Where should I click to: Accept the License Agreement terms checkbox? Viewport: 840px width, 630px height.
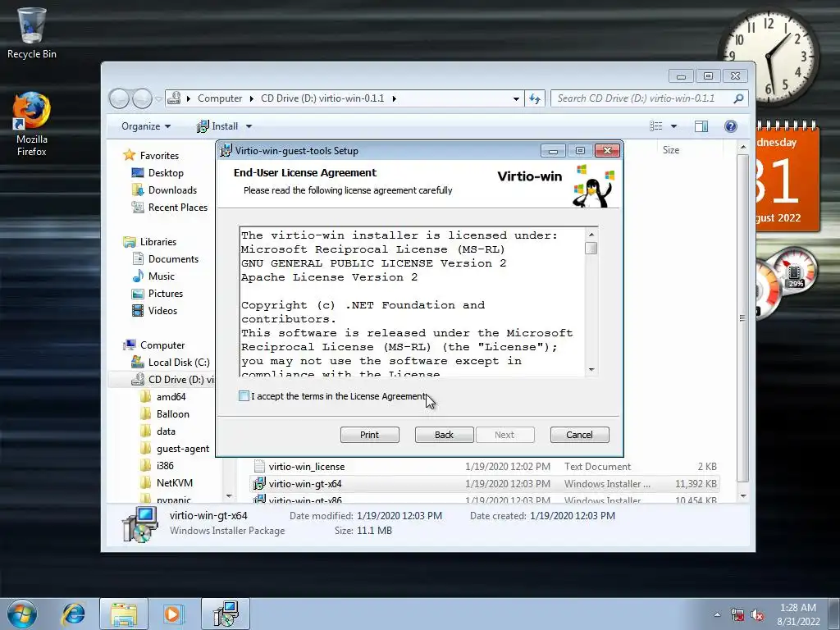[244, 396]
